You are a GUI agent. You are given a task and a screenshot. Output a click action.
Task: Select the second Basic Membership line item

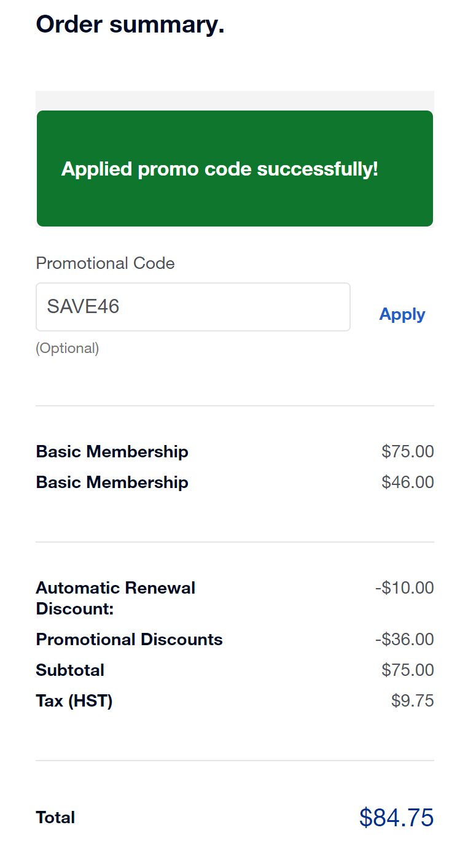coord(112,482)
